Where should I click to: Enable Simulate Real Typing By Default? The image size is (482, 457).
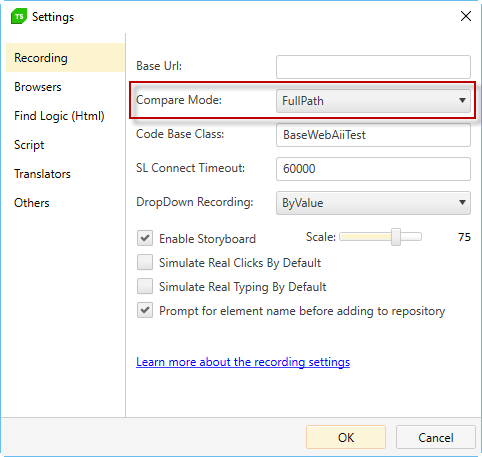145,286
